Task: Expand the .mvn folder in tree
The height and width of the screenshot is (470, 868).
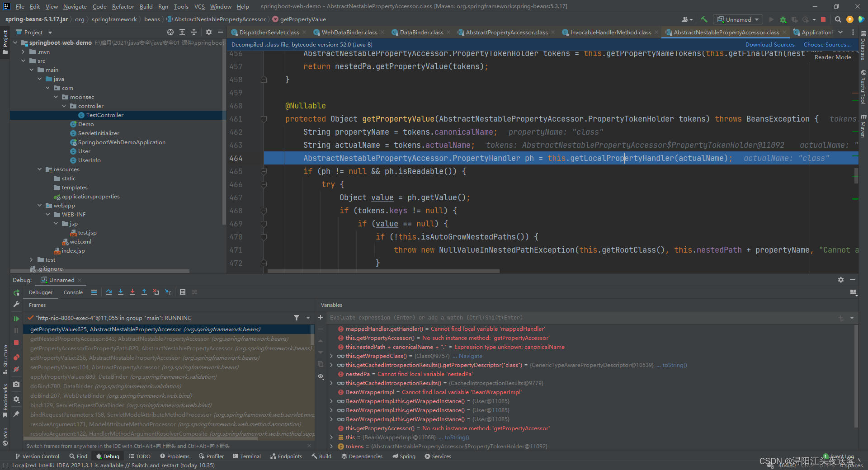Action: pyautogui.click(x=24, y=52)
